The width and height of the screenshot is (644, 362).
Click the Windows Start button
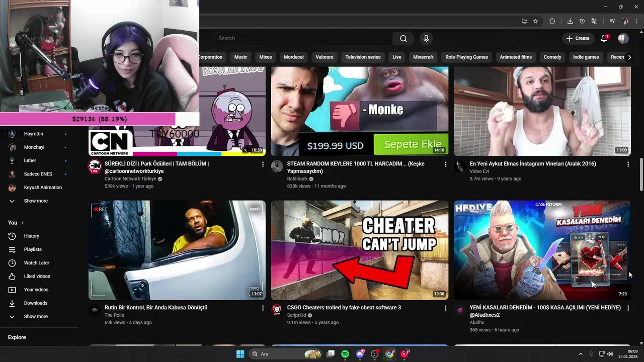point(240,354)
